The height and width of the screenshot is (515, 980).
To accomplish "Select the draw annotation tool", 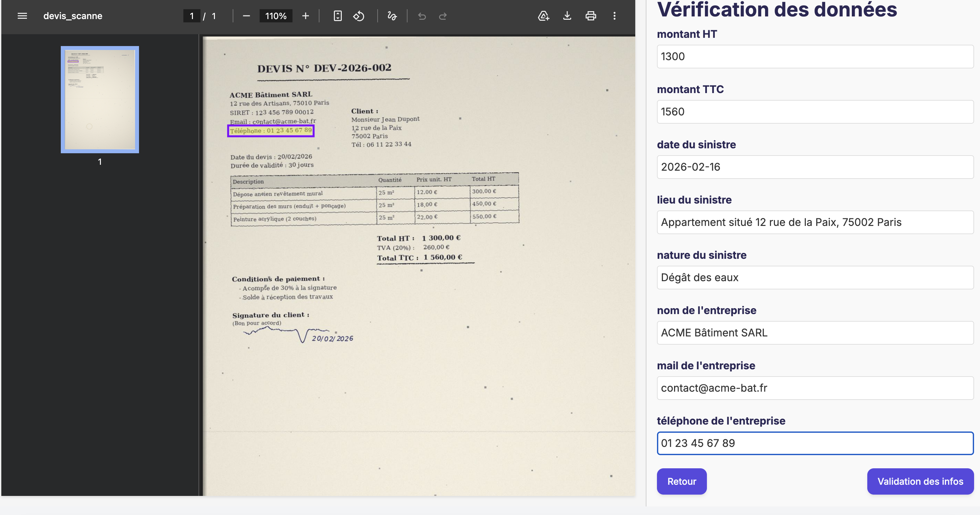I will 392,16.
